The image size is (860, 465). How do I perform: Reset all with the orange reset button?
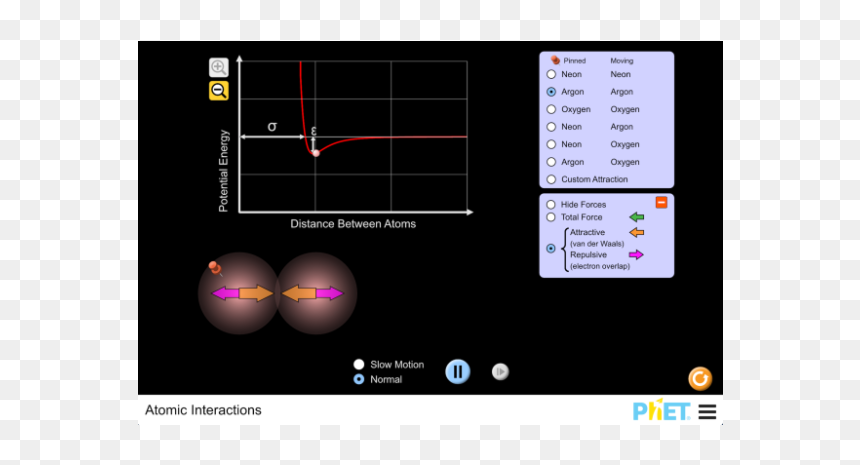coord(700,378)
